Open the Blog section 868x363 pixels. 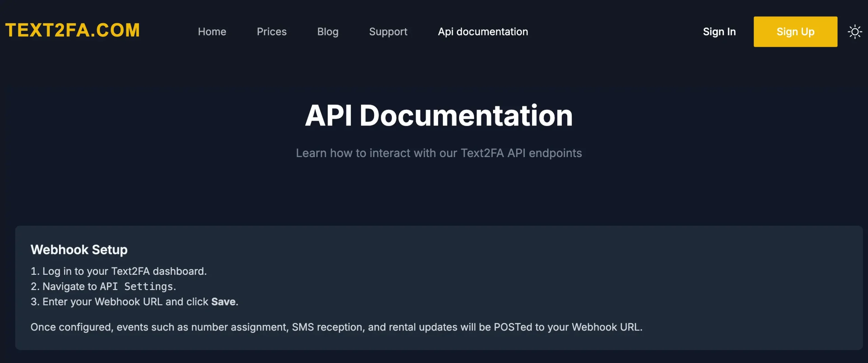pyautogui.click(x=328, y=32)
